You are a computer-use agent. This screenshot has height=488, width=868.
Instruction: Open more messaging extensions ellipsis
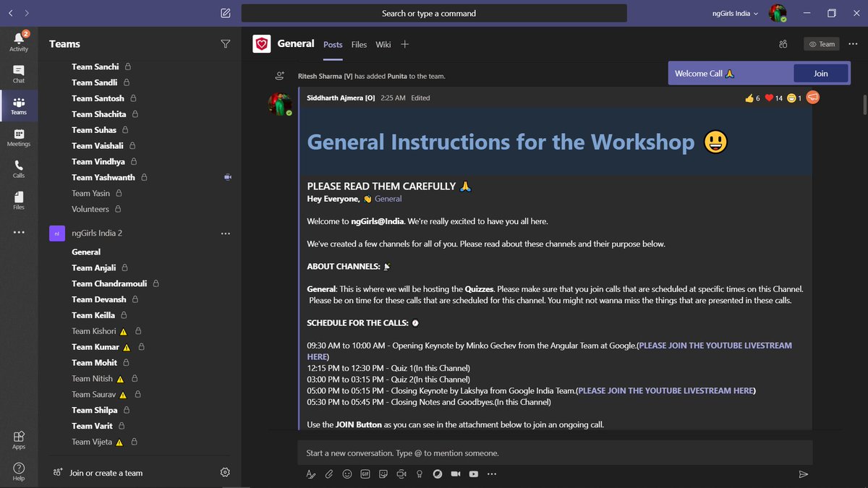(x=492, y=474)
